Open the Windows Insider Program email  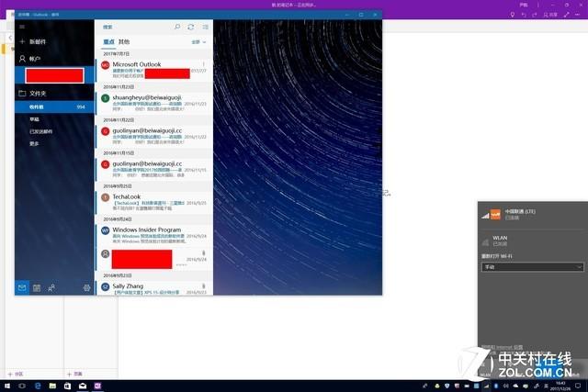click(x=154, y=235)
